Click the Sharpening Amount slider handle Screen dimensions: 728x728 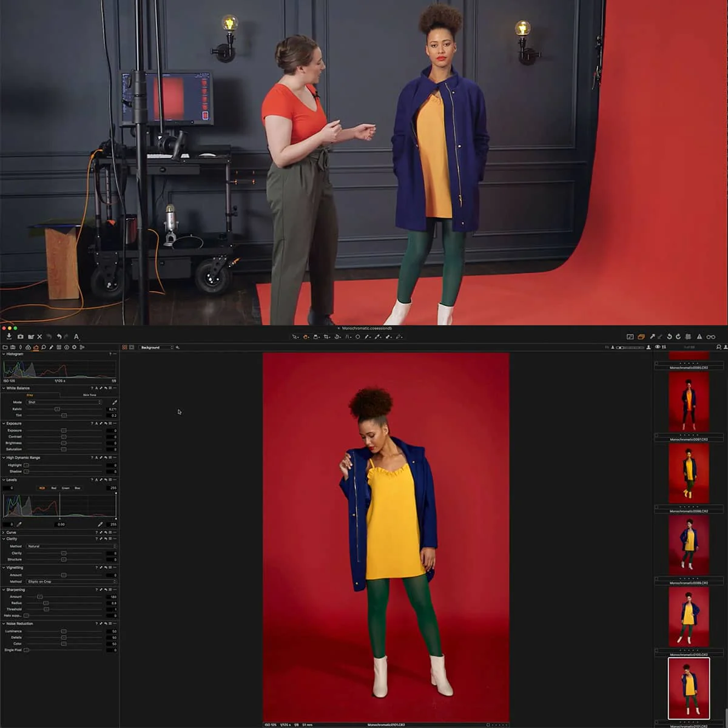40,597
